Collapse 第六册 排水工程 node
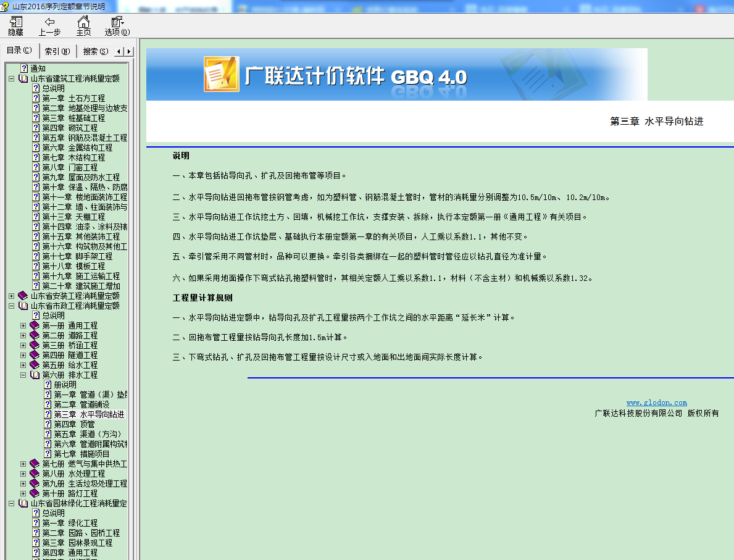The width and height of the screenshot is (734, 560). pos(23,375)
